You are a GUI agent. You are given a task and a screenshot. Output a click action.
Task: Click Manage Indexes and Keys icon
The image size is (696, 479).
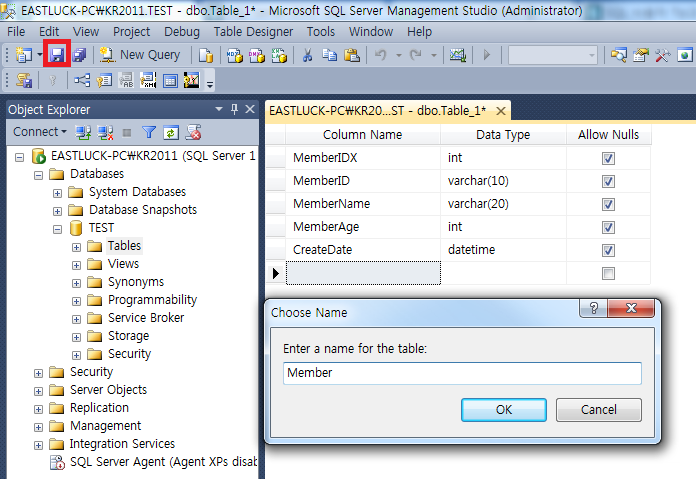pyautogui.click(x=104, y=80)
